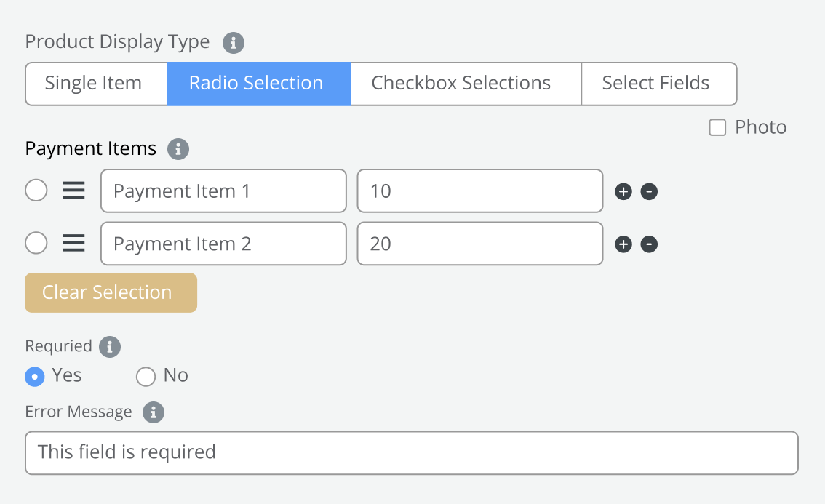Click the Error Message text field
The height and width of the screenshot is (504, 825).
(x=411, y=453)
